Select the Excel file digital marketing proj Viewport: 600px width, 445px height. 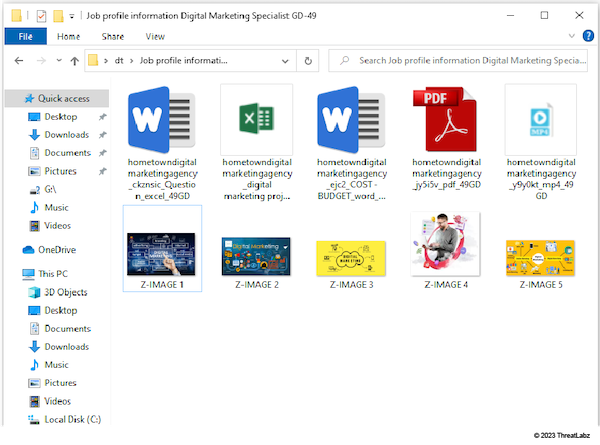pos(257,143)
